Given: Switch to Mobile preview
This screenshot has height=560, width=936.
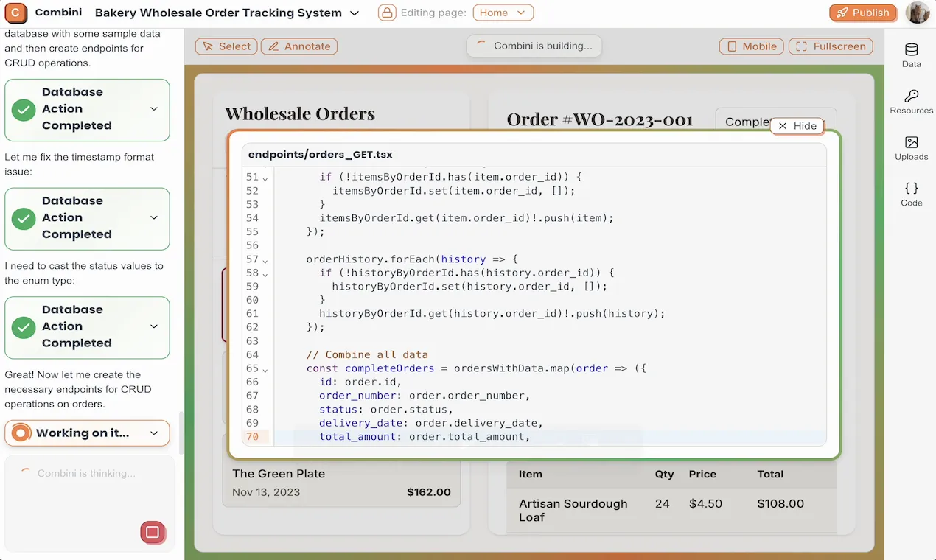Looking at the screenshot, I should click(x=752, y=46).
